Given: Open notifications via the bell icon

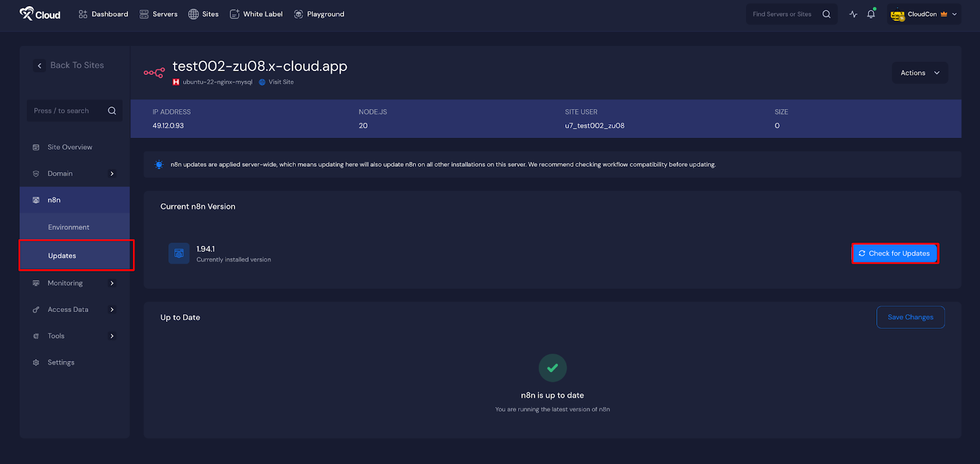Looking at the screenshot, I should [871, 13].
